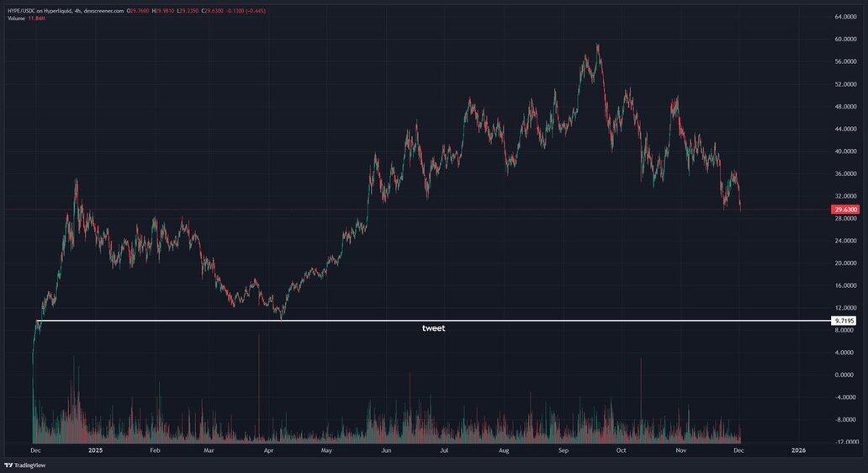Select the white horizontal line drawing
The width and height of the screenshot is (868, 473).
pyautogui.click(x=589, y=321)
